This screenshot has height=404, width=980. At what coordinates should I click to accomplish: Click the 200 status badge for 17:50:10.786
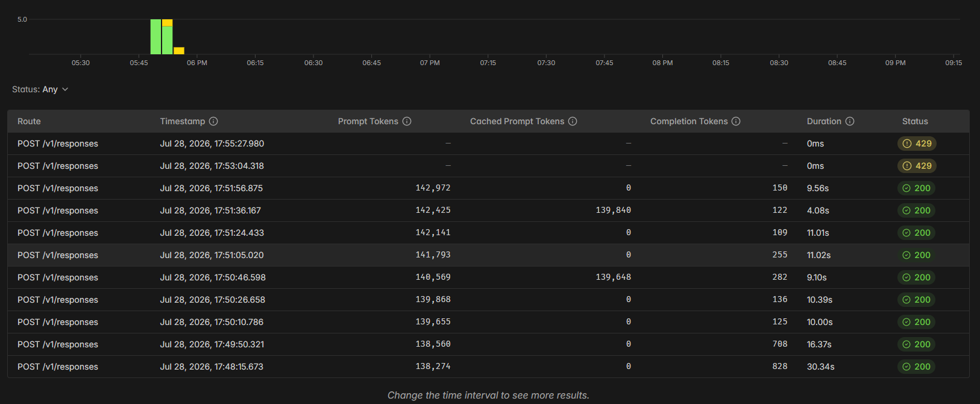pyautogui.click(x=916, y=322)
